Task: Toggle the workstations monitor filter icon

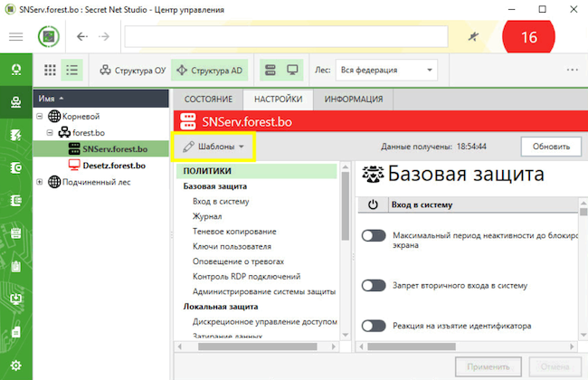Action: click(x=292, y=70)
